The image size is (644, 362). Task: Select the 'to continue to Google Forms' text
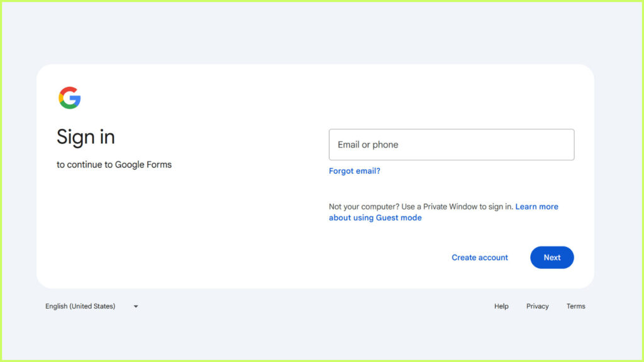click(114, 165)
